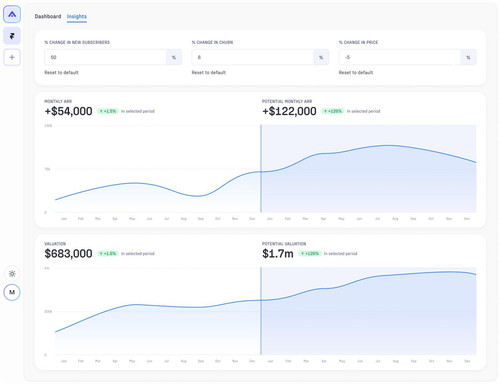Click the Potential Valuation heading label
Viewport: 500px width, 384px height.
click(x=284, y=244)
